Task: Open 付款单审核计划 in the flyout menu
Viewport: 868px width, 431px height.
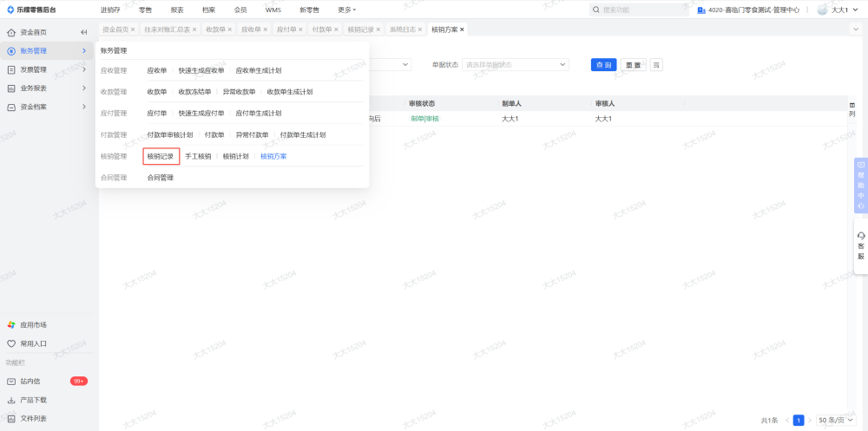Action: tap(170, 135)
